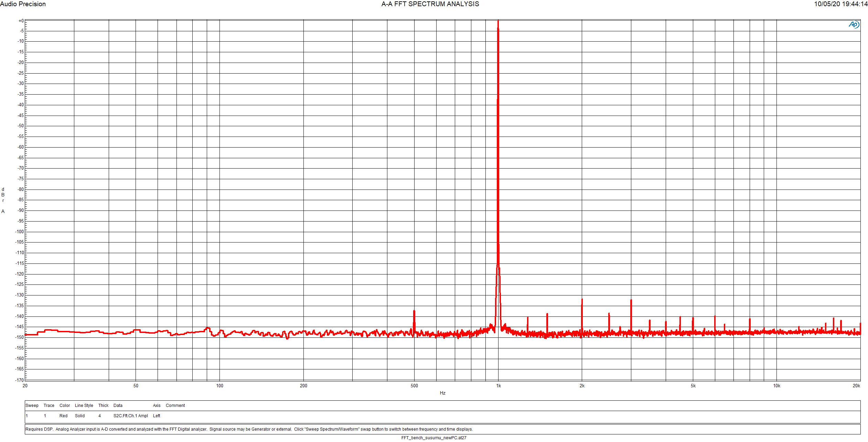The height and width of the screenshot is (442, 868).
Task: Click the 'Thick' legend column header
Action: [103, 406]
